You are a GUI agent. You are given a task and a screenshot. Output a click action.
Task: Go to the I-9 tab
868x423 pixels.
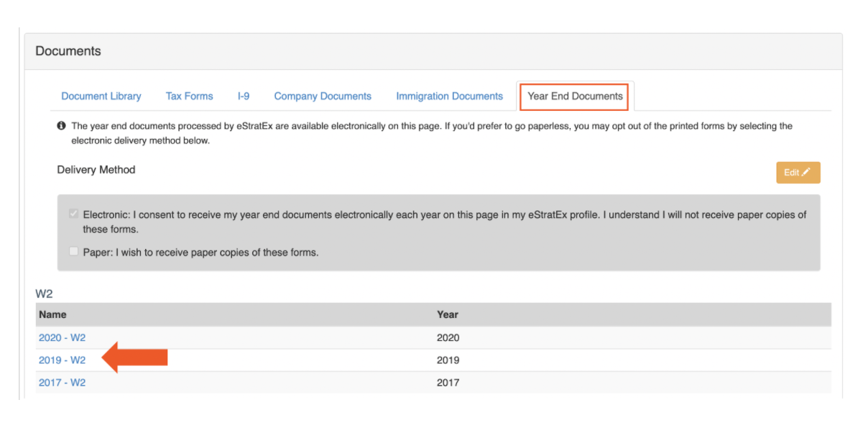244,96
